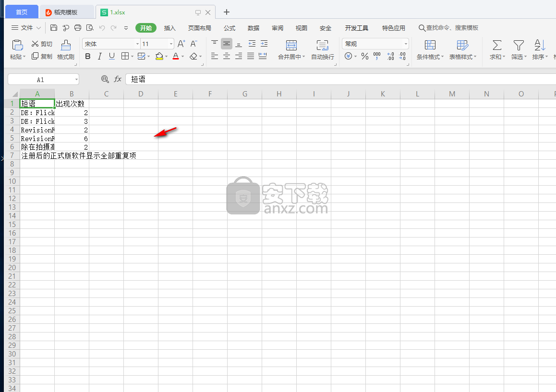Click the Filter funnel icon
This screenshot has width=556, height=392.
click(519, 46)
